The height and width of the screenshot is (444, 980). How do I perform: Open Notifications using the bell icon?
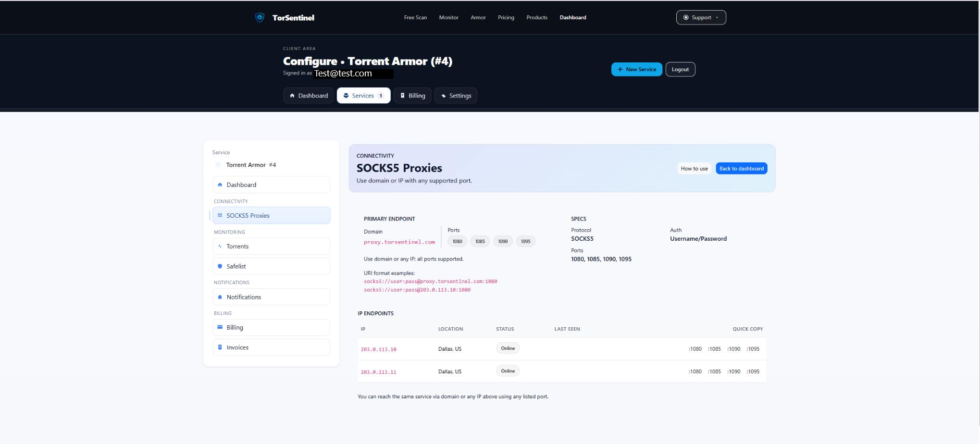tap(220, 296)
